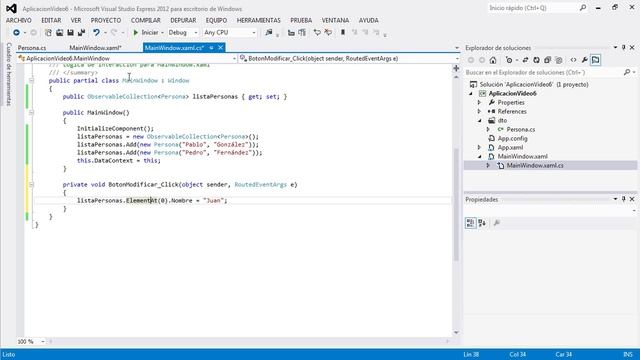Viewport: 640px width, 360px height.
Task: Click the Show All Files icon in Solution Explorer
Action: click(x=559, y=60)
